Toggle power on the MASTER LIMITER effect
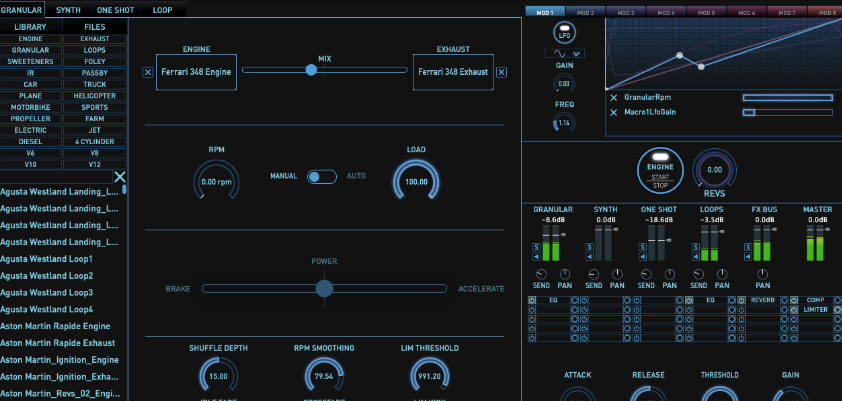Image resolution: width=842 pixels, height=401 pixels. coord(794,310)
